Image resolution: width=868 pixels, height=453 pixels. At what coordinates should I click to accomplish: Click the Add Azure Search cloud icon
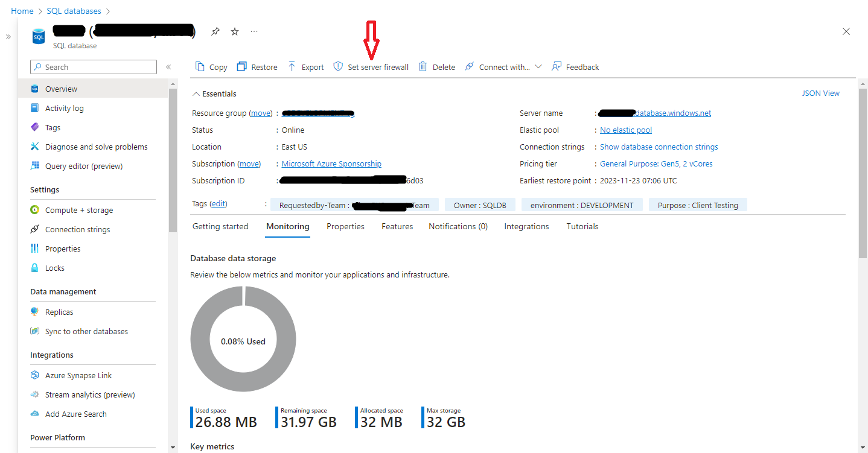[x=34, y=414]
